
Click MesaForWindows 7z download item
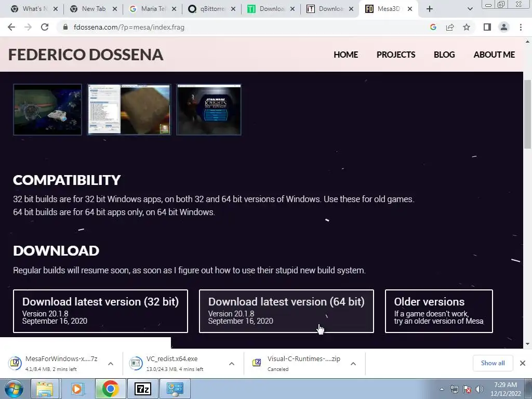61,363
